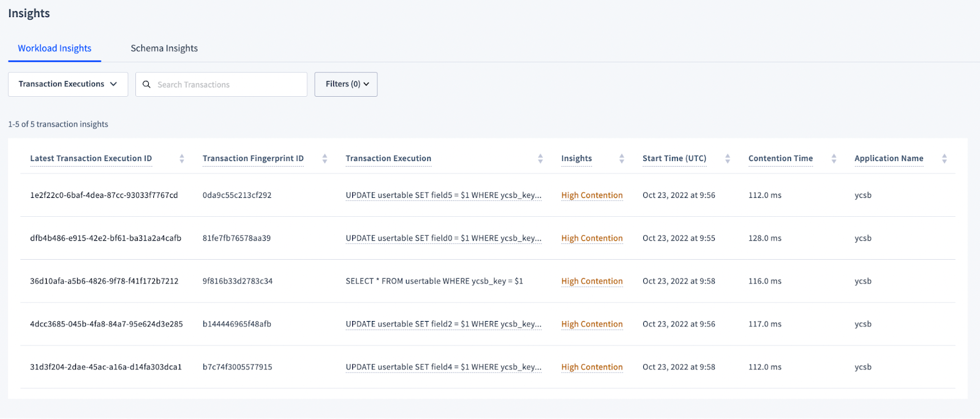Sort by Application Name column arrows

coord(944,159)
